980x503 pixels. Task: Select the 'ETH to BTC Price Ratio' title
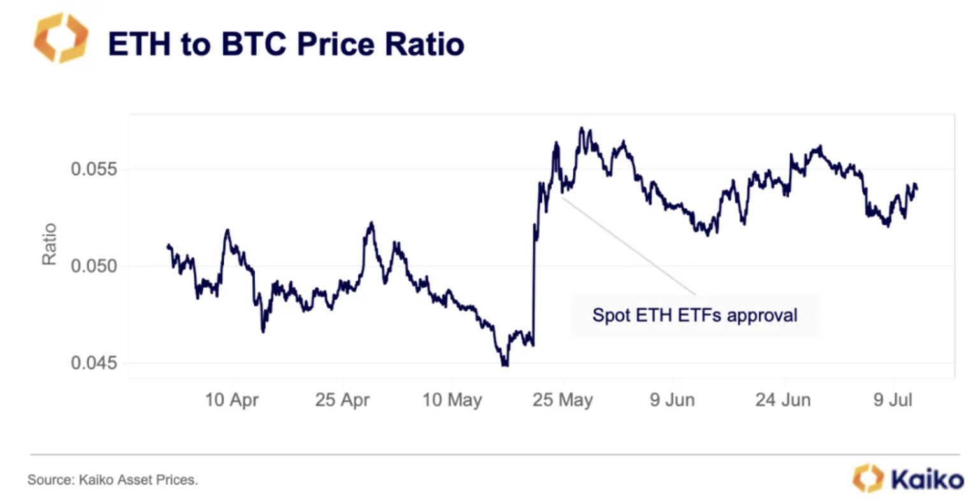coord(286,44)
